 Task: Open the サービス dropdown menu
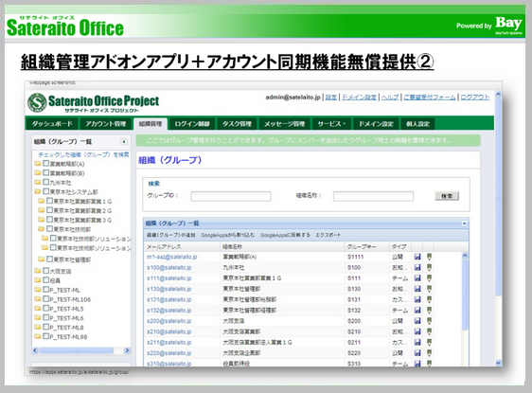pos(332,124)
